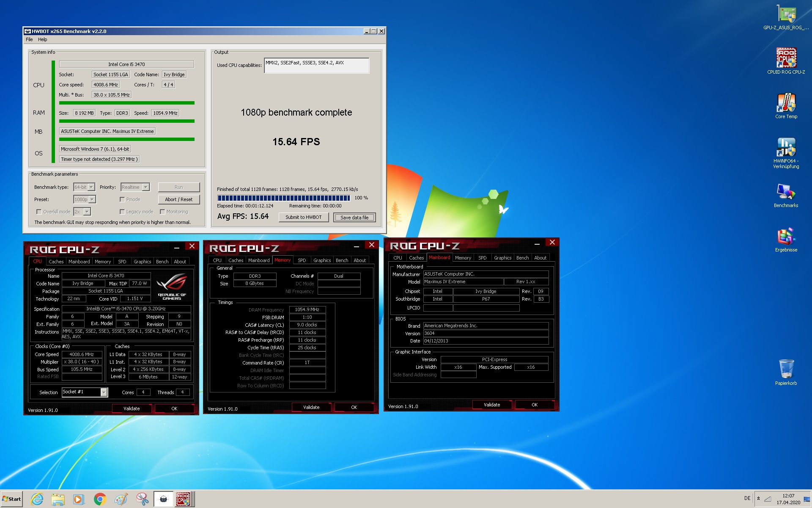Enable the Legacy mode checkbox
This screenshot has width=812, height=508.
pyautogui.click(x=122, y=212)
